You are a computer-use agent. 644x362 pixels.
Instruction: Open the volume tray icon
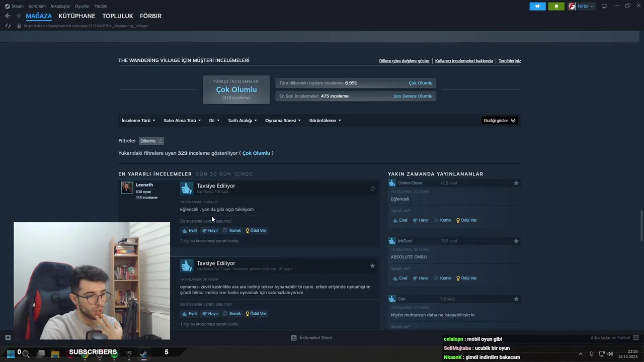pyautogui.click(x=610, y=354)
